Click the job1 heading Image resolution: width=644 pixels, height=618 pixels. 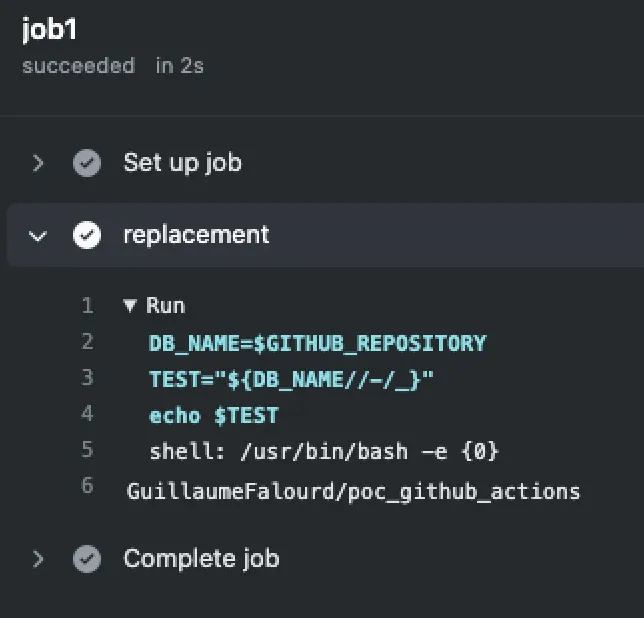(x=49, y=30)
